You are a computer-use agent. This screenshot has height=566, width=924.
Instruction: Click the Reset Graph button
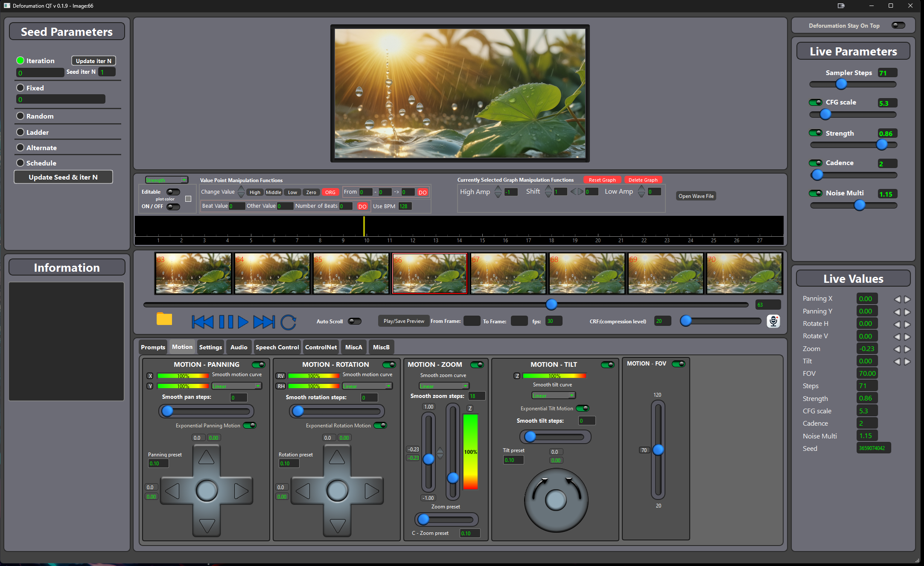click(x=602, y=180)
